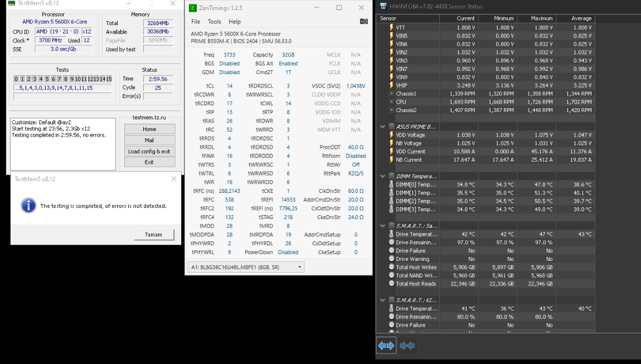Image resolution: width=641 pixels, height=364 pixels.
Task: Click the HWiNFO expand arrows icon
Action: 386,346
